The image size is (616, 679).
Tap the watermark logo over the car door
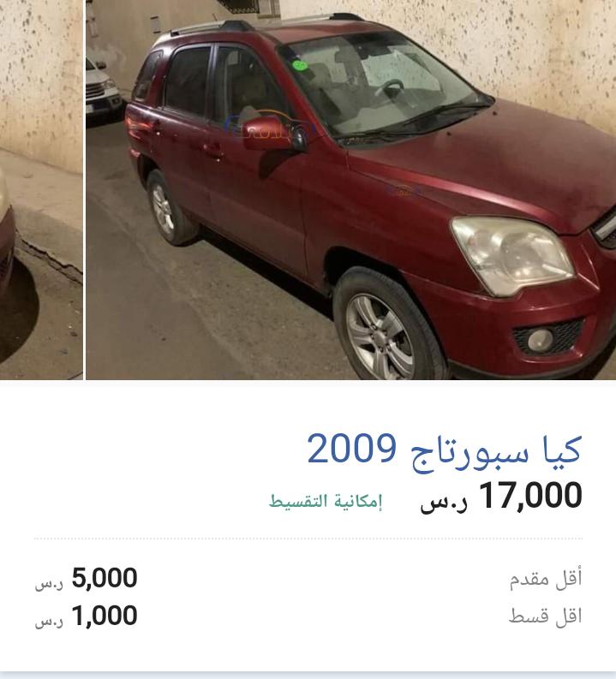[x=268, y=126]
